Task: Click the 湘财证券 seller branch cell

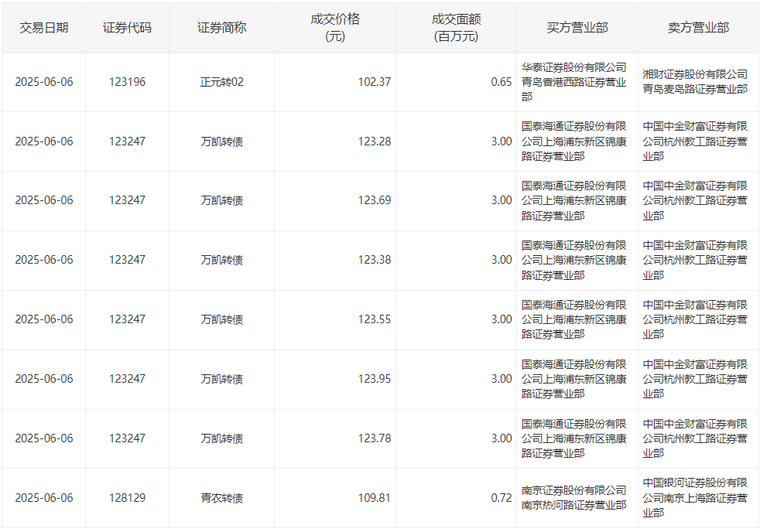Action: click(698, 82)
